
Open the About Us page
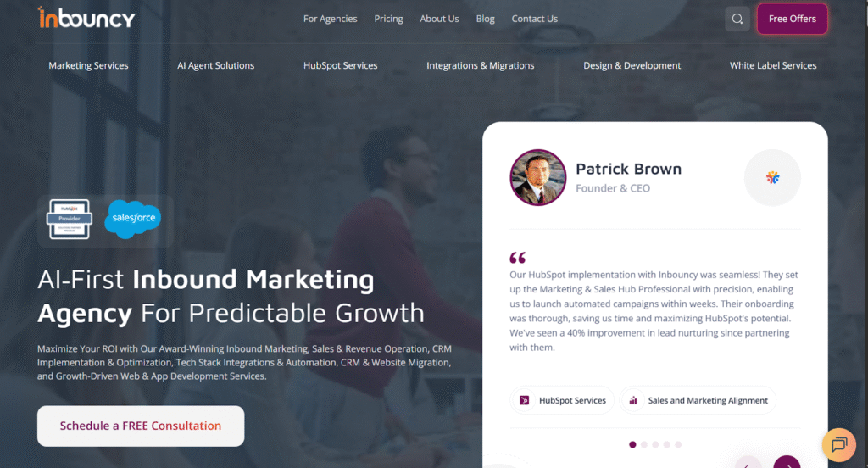pyautogui.click(x=440, y=19)
